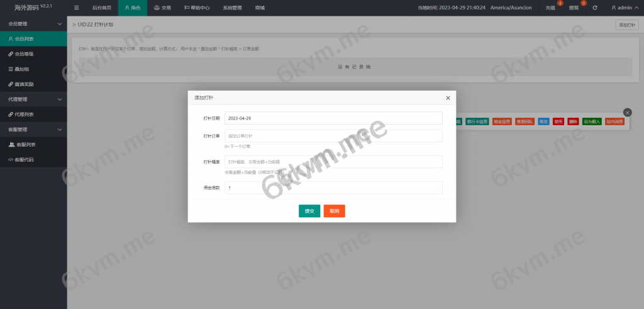Open 会员等级 link in sidebar

[x=25, y=53]
